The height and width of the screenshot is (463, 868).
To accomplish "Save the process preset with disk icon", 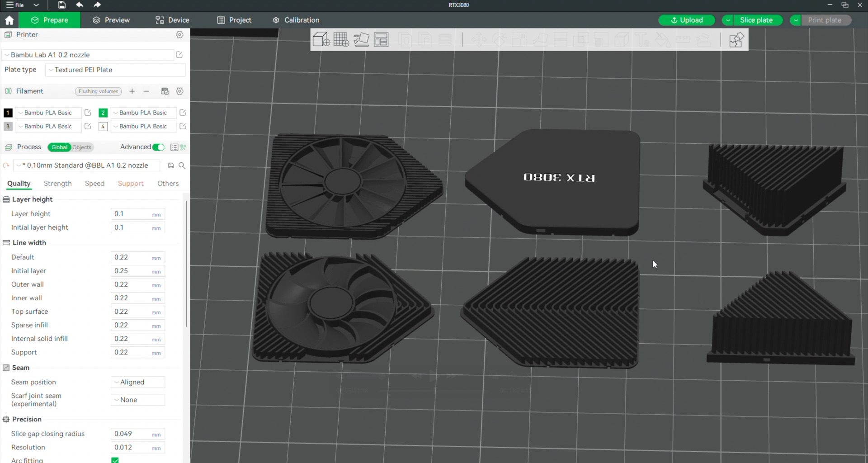I will tap(171, 165).
